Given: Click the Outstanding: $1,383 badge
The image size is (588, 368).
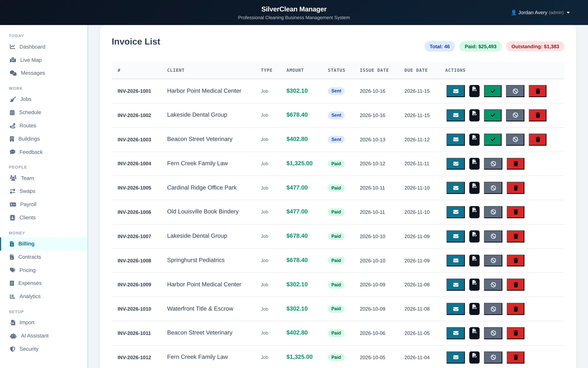Looking at the screenshot, I should [535, 47].
